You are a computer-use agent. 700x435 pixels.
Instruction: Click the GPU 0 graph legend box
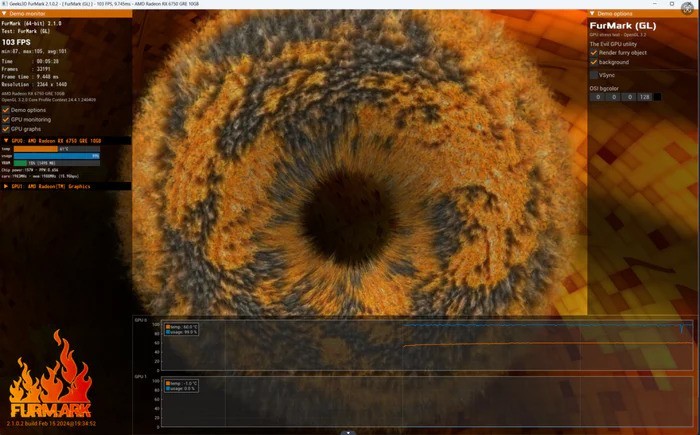(181, 330)
